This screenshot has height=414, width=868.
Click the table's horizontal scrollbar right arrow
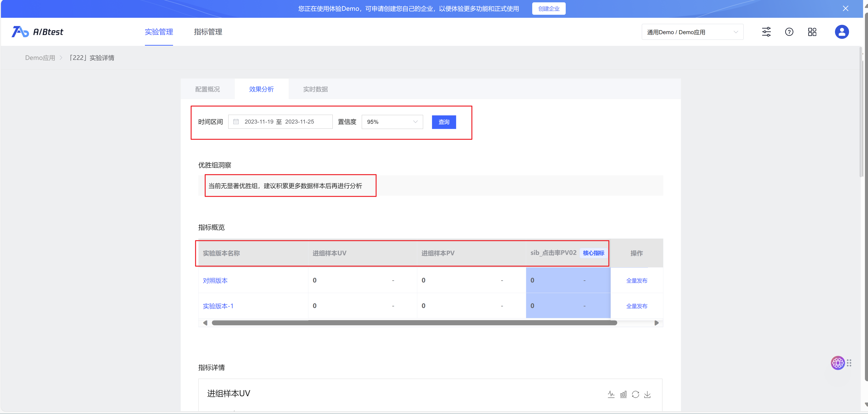(x=656, y=323)
